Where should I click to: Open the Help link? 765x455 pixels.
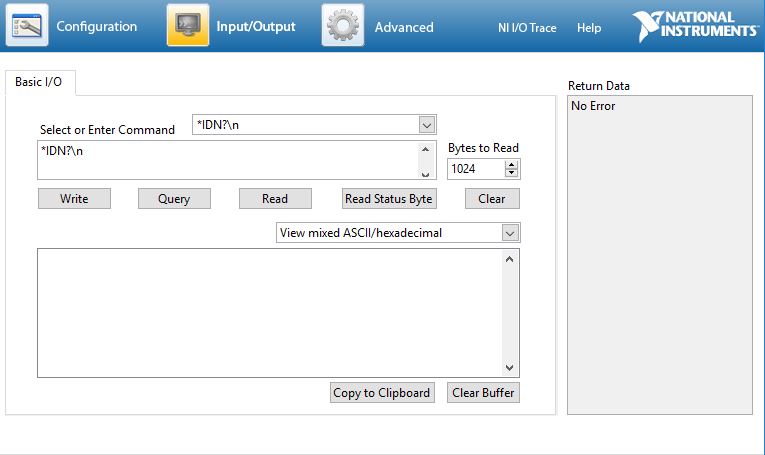point(589,28)
